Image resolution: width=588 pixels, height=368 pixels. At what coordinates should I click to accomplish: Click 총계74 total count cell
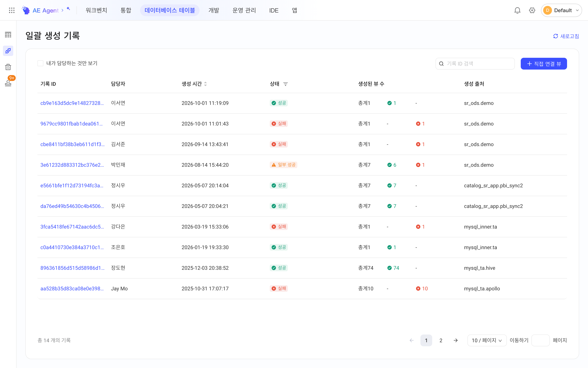point(366,268)
